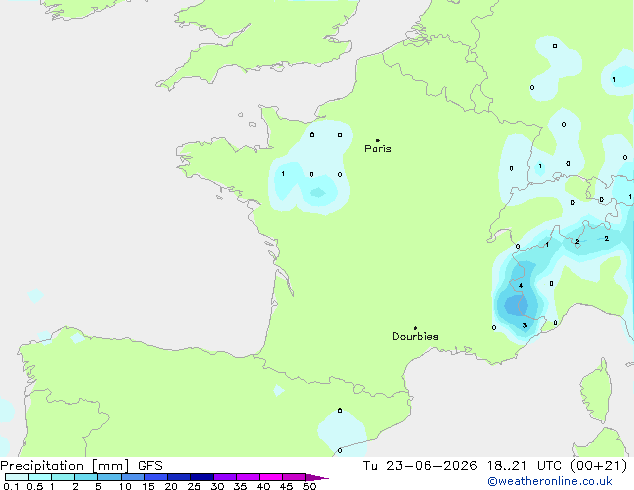Click the legend value 0.1
This screenshot has height=490, width=634.
click(11, 486)
